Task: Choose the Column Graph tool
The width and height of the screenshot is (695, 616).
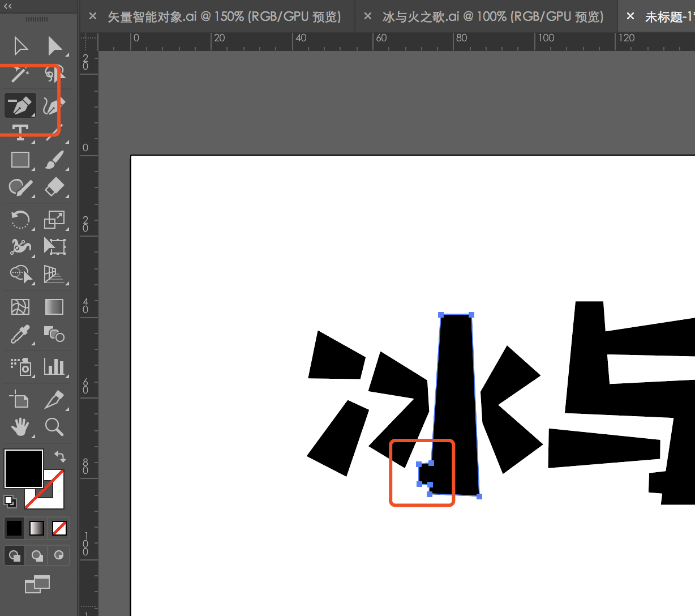Action: pos(54,366)
